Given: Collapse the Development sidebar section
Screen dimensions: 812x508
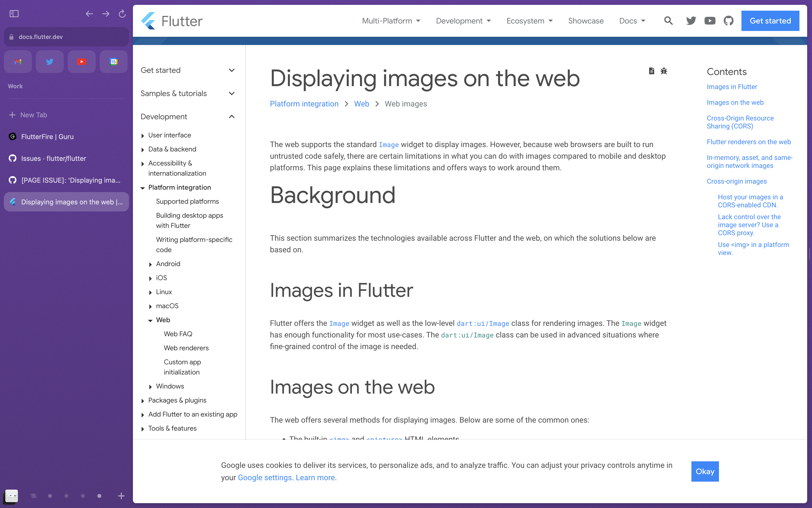Looking at the screenshot, I should (x=188, y=117).
